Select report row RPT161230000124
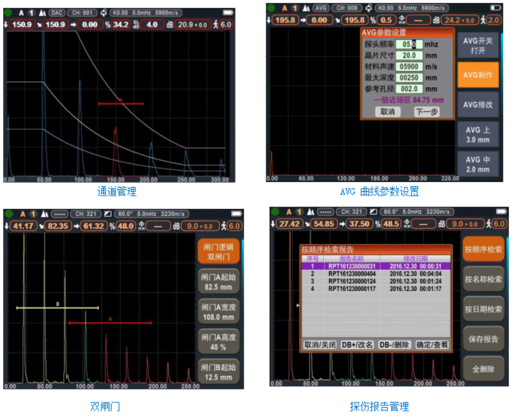Image resolution: width=520 pixels, height=420 pixels. point(376,281)
